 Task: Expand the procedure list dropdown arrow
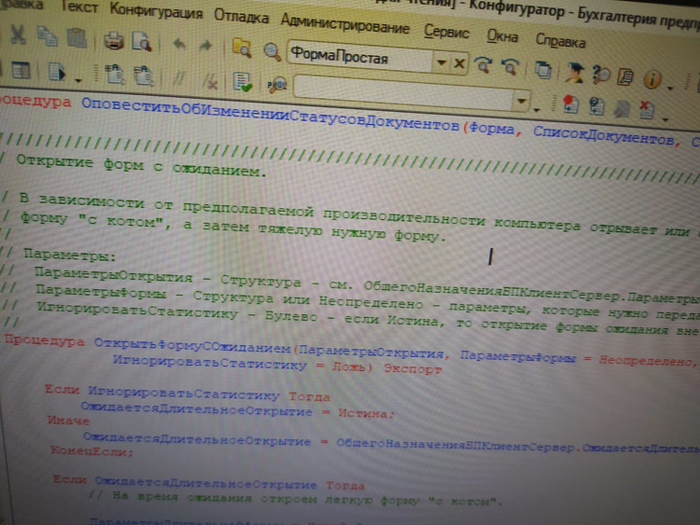(x=521, y=98)
